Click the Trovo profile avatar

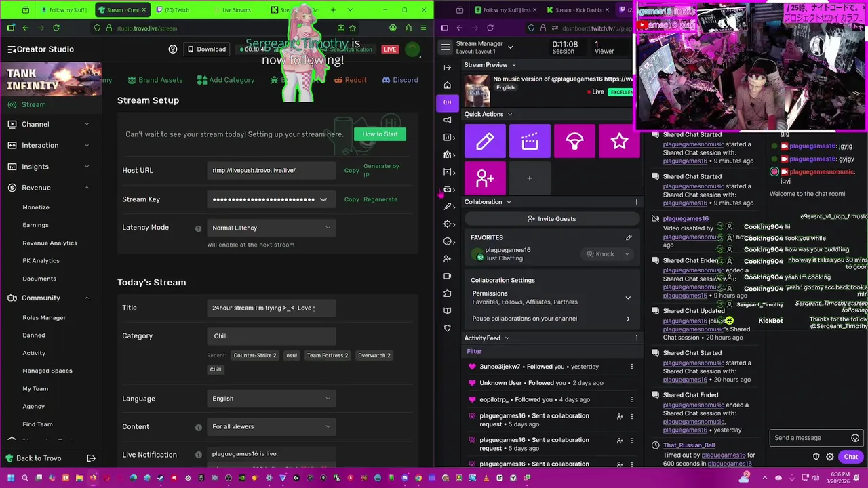[412, 49]
